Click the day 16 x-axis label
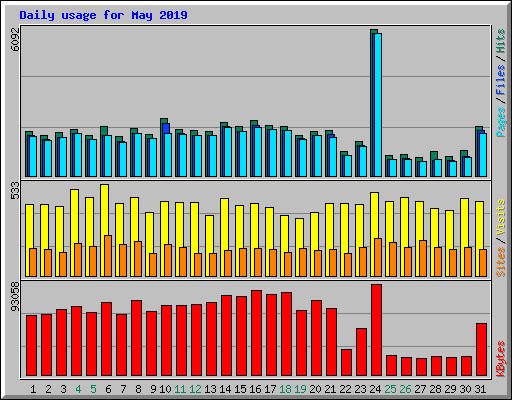Image resolution: width=512 pixels, height=400 pixels. pyautogui.click(x=255, y=389)
